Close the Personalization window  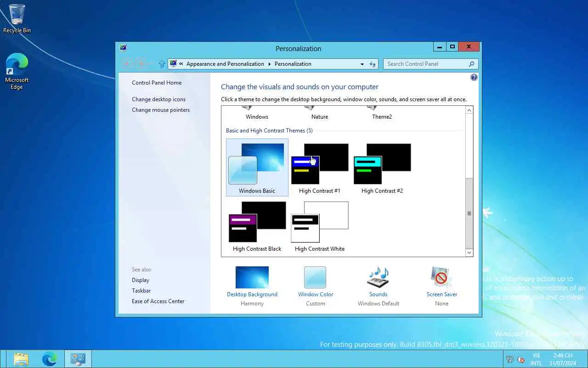click(469, 46)
